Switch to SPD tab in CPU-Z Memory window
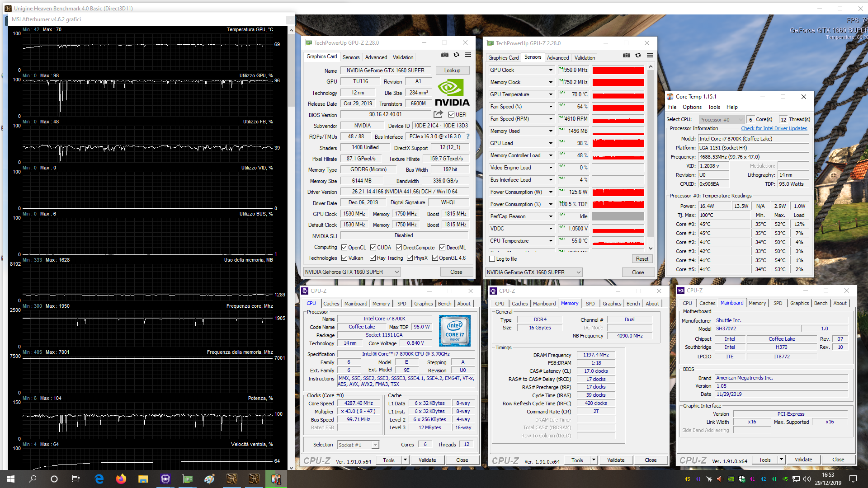Image resolution: width=868 pixels, height=488 pixels. click(590, 304)
